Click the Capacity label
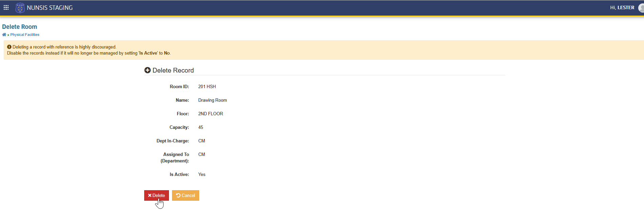The image size is (644, 218). (179, 127)
